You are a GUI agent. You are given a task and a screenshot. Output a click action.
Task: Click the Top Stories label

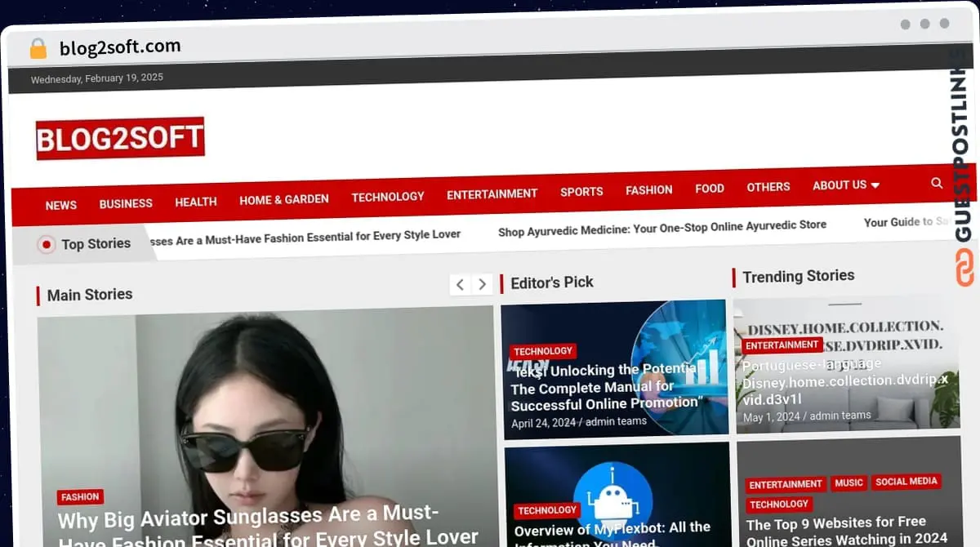[96, 243]
